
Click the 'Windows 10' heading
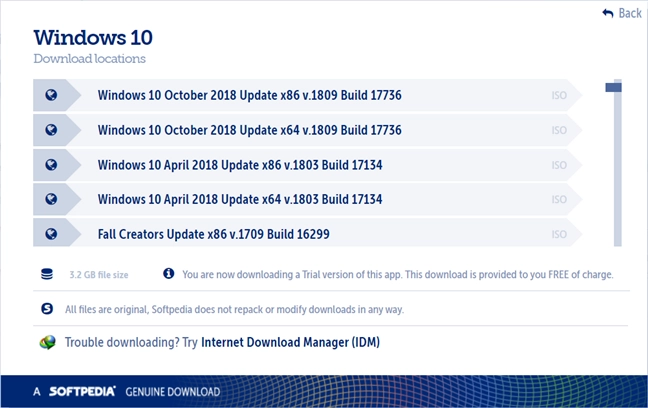coord(93,38)
